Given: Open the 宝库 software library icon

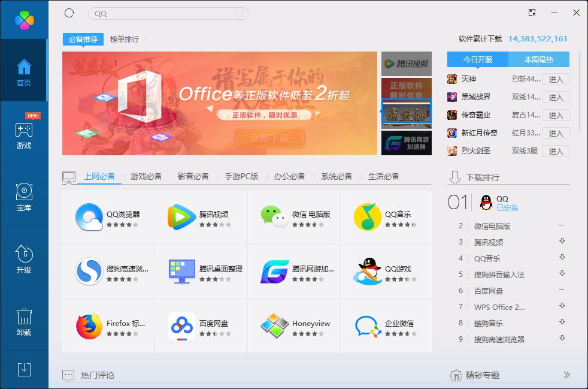Looking at the screenshot, I should pyautogui.click(x=24, y=191).
